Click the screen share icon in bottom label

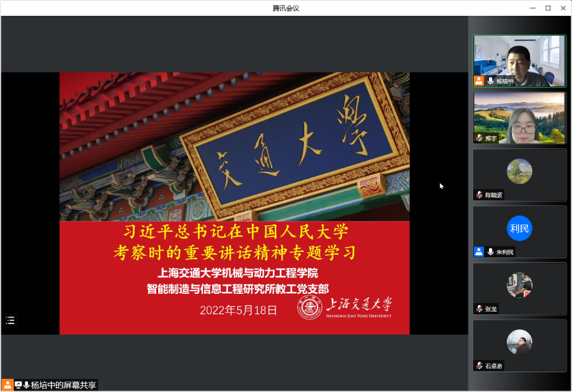(x=18, y=385)
